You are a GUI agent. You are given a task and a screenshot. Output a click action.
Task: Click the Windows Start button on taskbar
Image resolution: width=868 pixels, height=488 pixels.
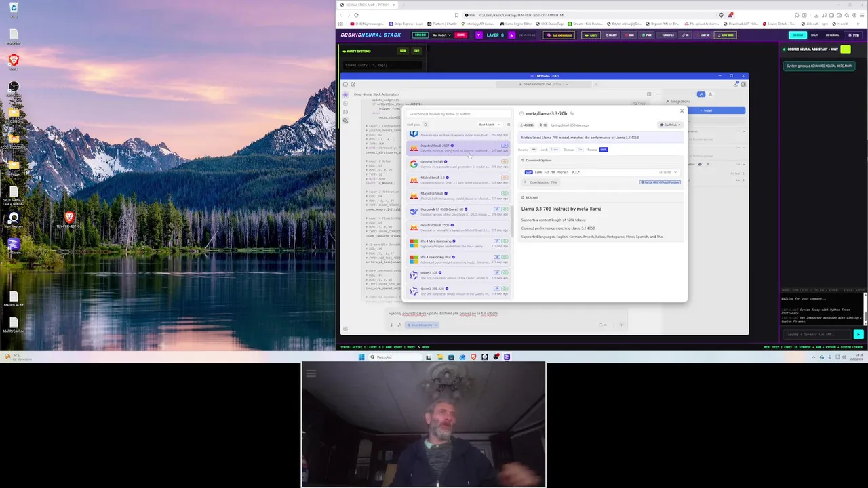pyautogui.click(x=361, y=357)
